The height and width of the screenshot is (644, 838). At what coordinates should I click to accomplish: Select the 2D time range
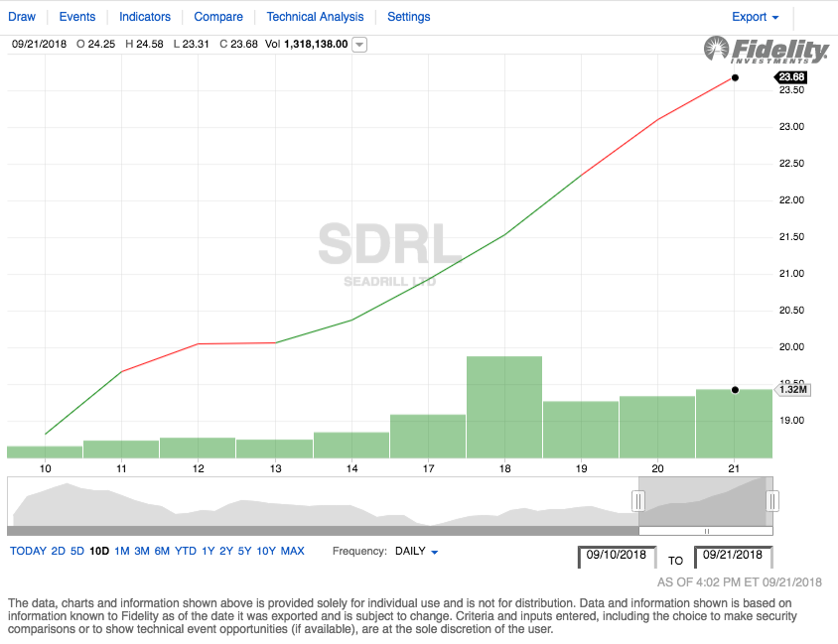58,551
